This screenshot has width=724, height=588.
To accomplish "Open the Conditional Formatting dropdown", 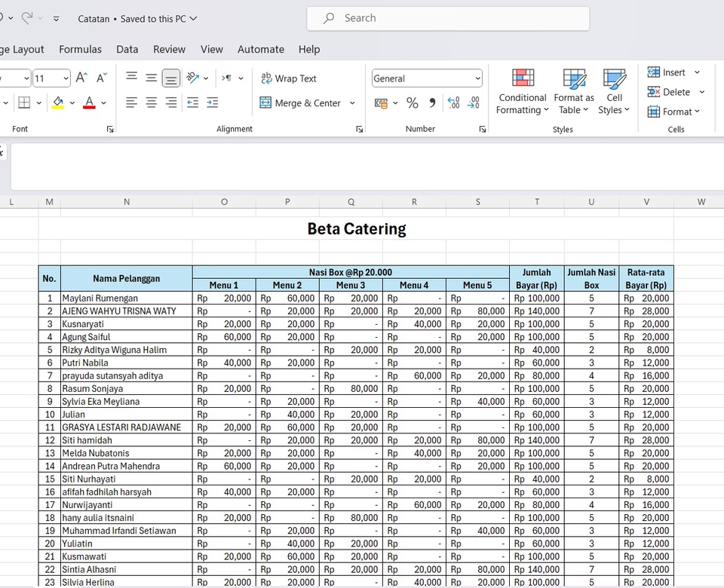I will [522, 92].
